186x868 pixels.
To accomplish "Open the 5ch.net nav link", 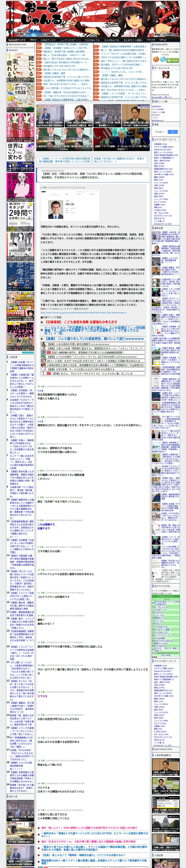I will (x=151, y=40).
